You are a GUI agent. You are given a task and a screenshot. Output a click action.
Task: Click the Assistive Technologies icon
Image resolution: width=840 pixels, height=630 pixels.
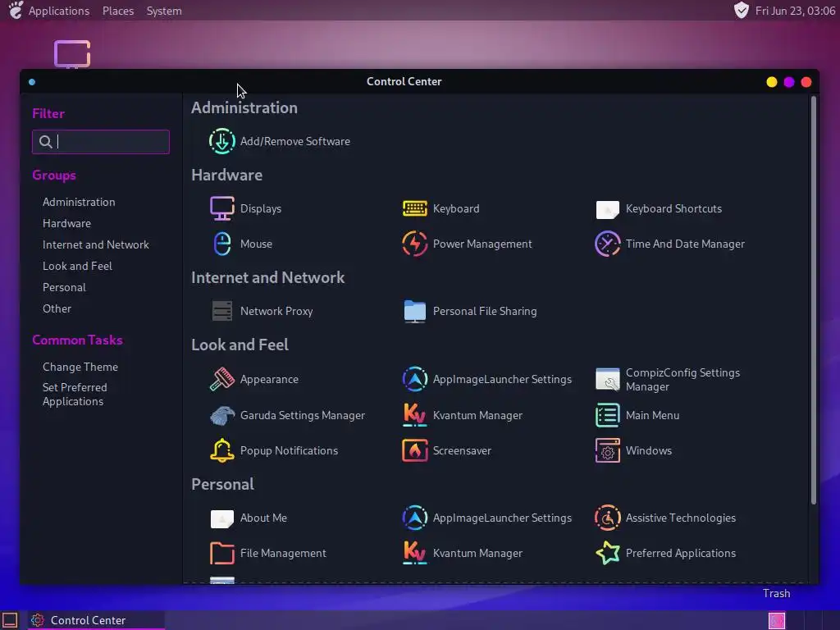point(608,518)
